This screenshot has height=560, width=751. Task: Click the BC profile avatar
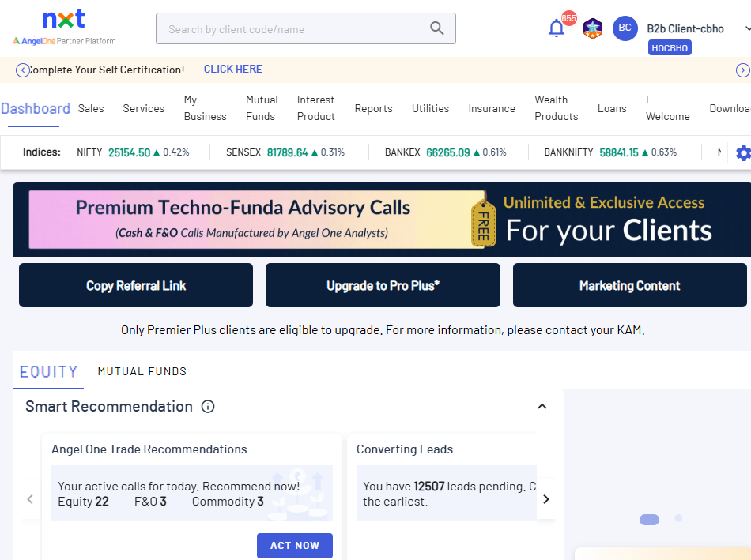(x=625, y=28)
